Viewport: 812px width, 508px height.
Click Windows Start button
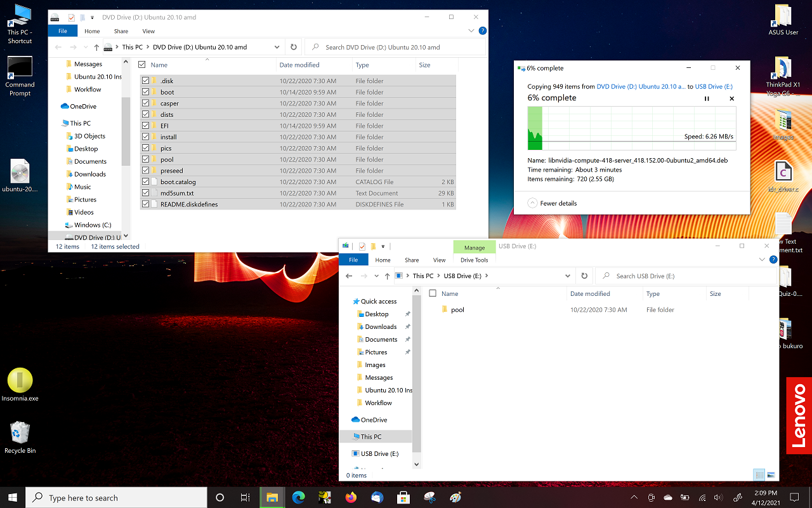point(13,498)
